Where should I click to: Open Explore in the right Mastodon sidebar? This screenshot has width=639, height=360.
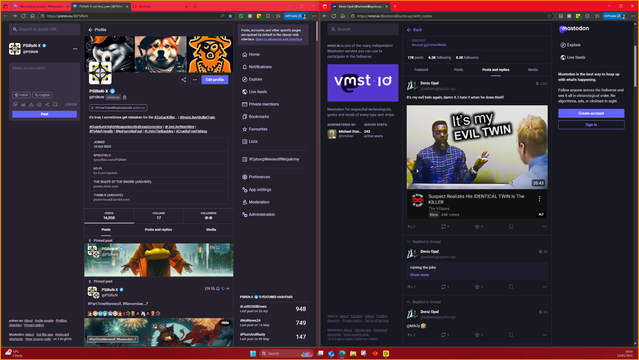(x=570, y=45)
